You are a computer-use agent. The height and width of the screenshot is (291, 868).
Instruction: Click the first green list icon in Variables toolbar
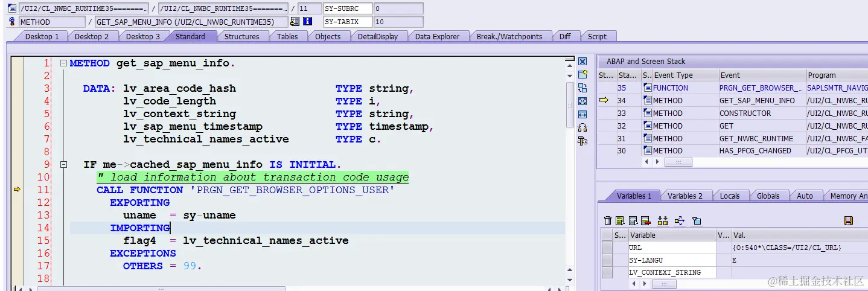coord(621,221)
